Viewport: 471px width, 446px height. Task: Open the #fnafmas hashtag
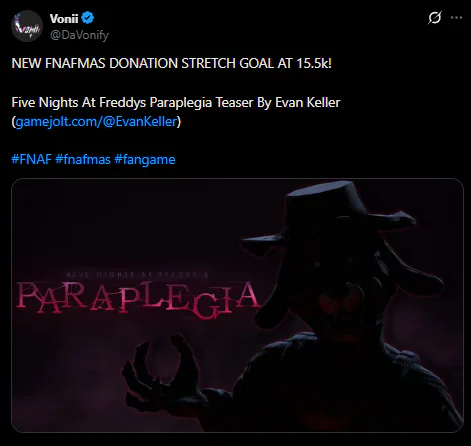tap(83, 159)
